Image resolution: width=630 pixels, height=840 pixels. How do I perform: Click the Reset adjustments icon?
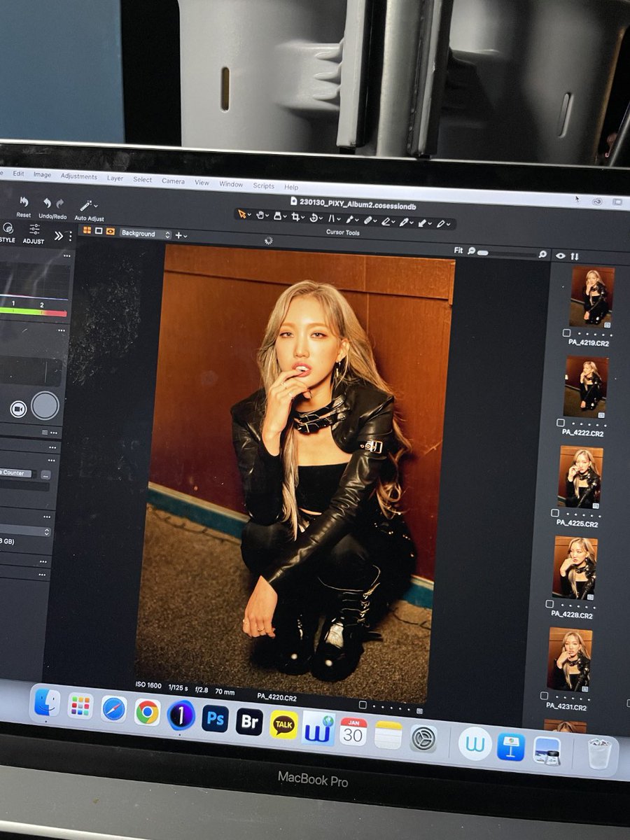click(x=23, y=202)
